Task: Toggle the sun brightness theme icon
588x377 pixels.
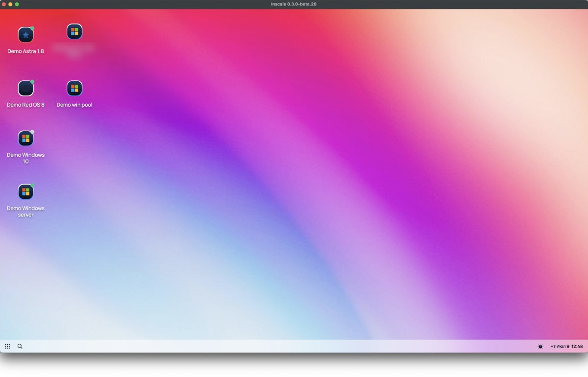Action: pos(540,346)
